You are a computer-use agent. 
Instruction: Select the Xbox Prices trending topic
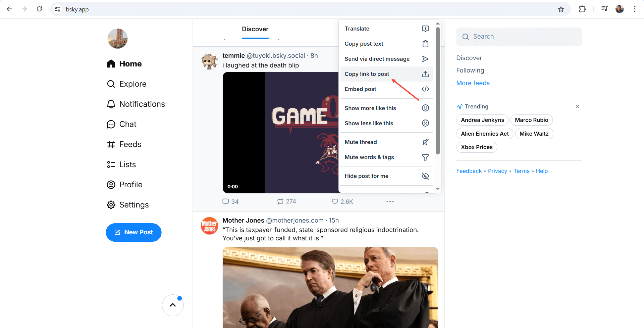coord(477,147)
